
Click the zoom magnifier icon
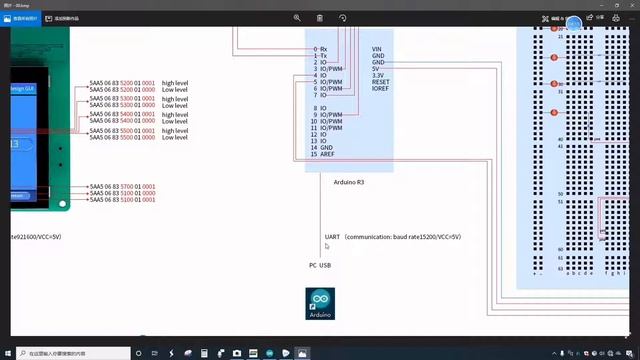coord(297,18)
